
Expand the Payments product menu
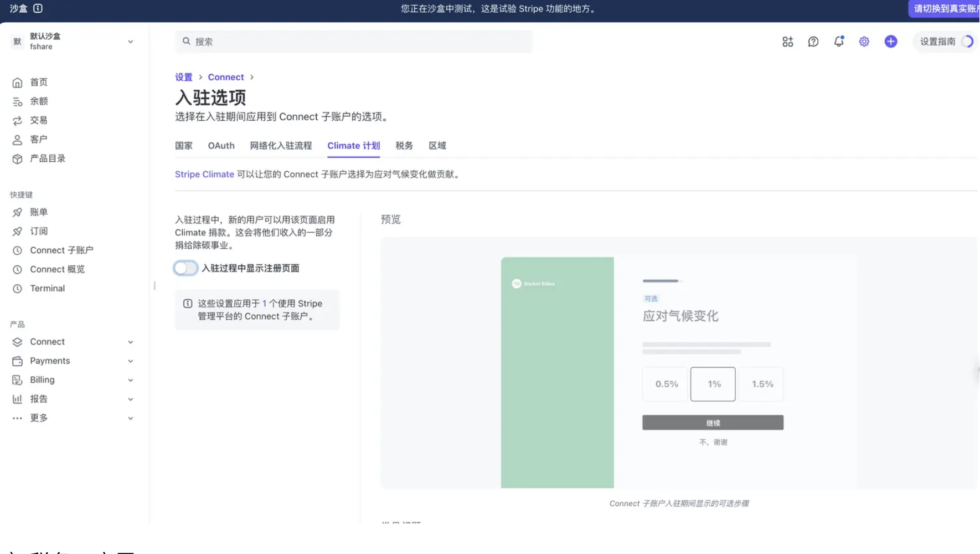131,361
